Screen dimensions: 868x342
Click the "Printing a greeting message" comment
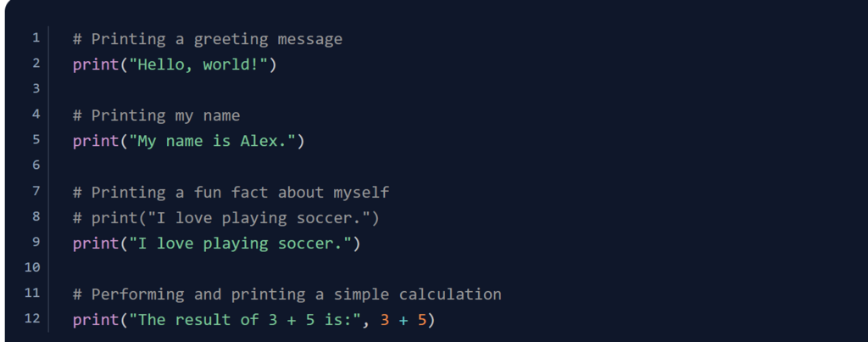tap(208, 39)
